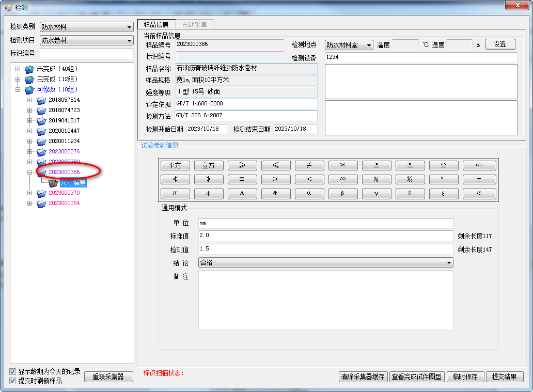
Task: Open the 结论 dropdown showing 合格
Action: [x=449, y=263]
